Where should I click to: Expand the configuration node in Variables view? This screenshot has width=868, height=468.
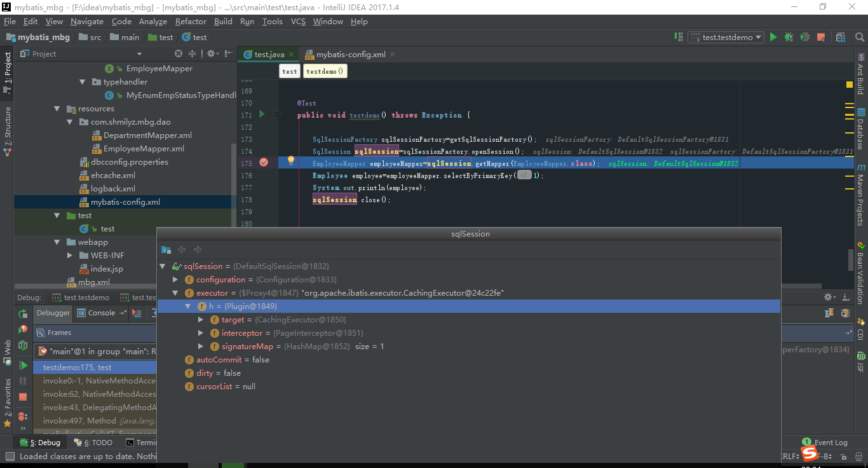pos(175,279)
